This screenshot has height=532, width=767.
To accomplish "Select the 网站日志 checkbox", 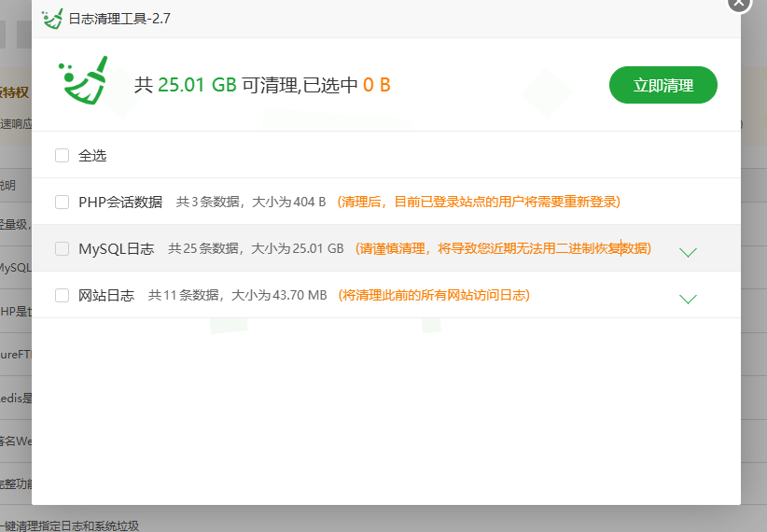I will (63, 295).
